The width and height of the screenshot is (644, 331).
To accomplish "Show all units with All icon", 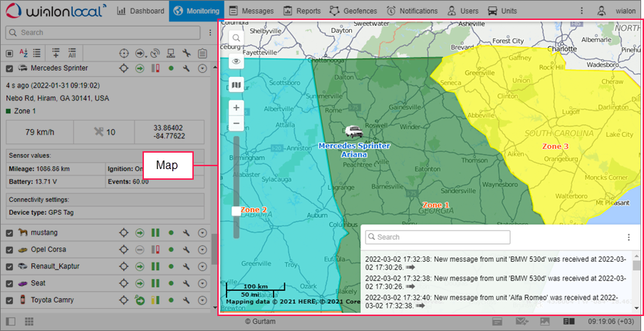I will (72, 53).
